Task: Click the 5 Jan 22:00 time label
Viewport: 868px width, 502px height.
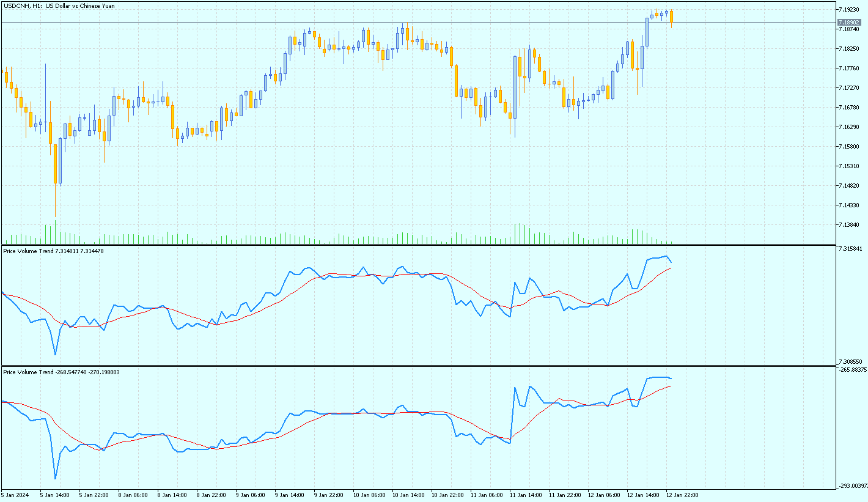Action: 94,495
